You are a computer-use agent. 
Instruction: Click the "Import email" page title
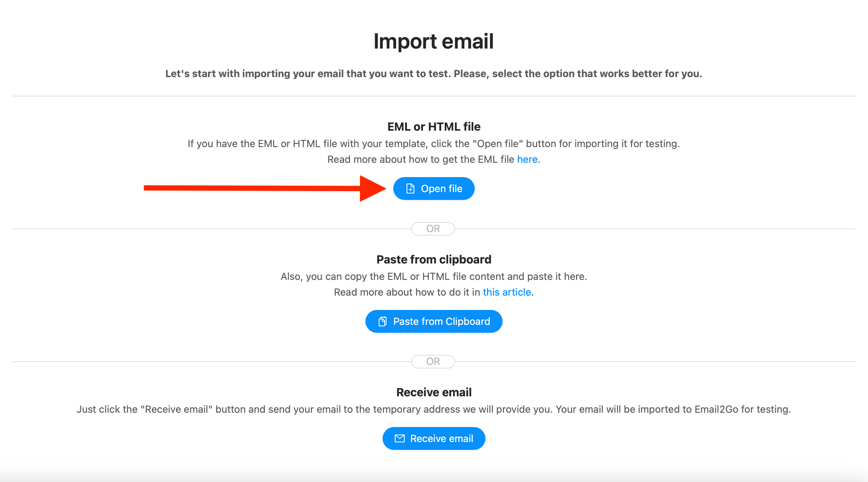click(x=434, y=41)
